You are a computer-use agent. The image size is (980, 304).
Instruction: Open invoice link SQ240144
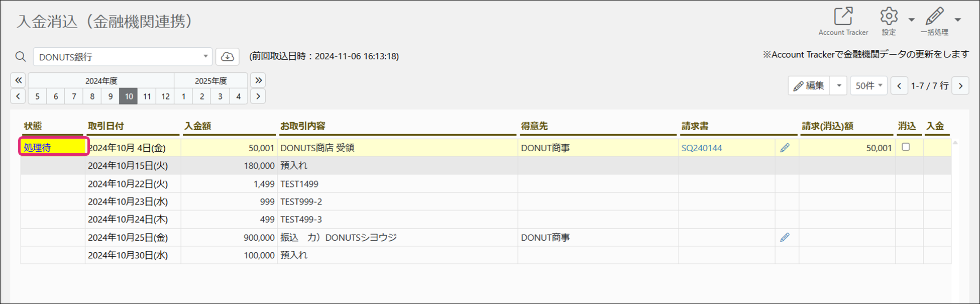point(701,148)
